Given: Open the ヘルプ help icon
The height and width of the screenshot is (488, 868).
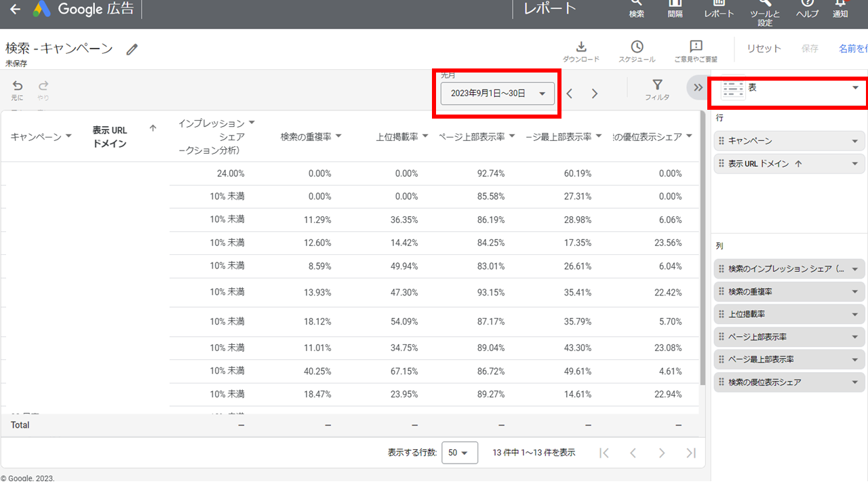Looking at the screenshot, I should point(807,9).
